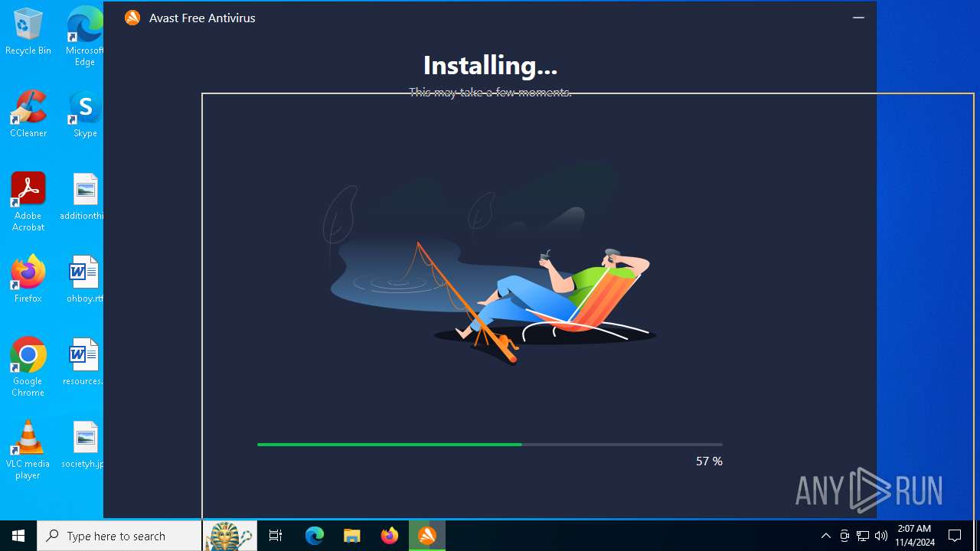The image size is (980, 551).
Task: Click the Meet Now tray icon
Action: [x=844, y=536]
